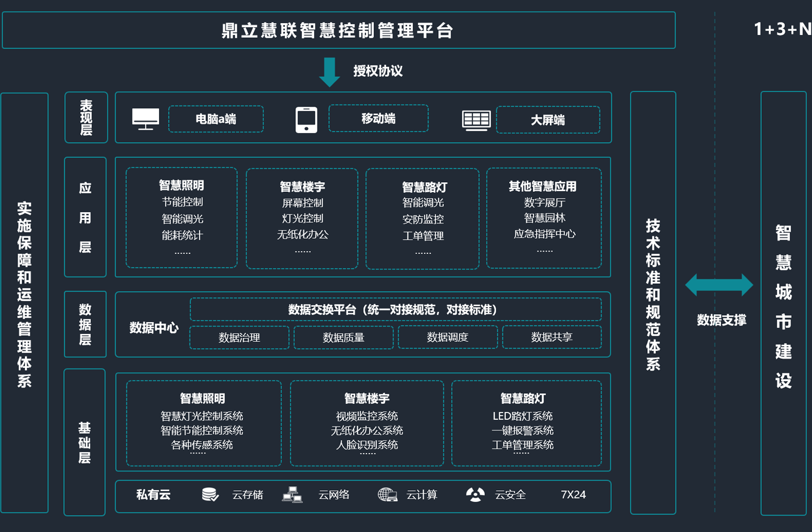Click the 1+3+N heading
812x532 pixels.
pyautogui.click(x=782, y=29)
